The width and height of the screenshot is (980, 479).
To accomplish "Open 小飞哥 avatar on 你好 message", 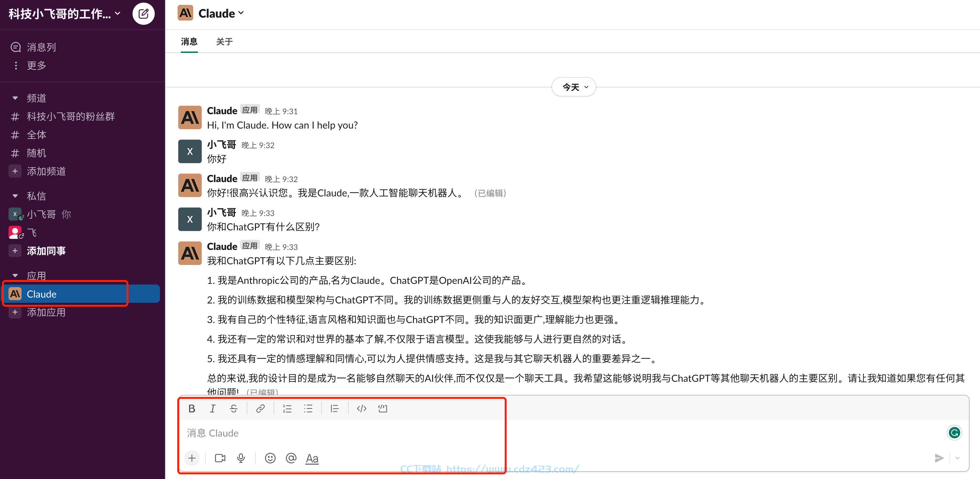I will (190, 151).
